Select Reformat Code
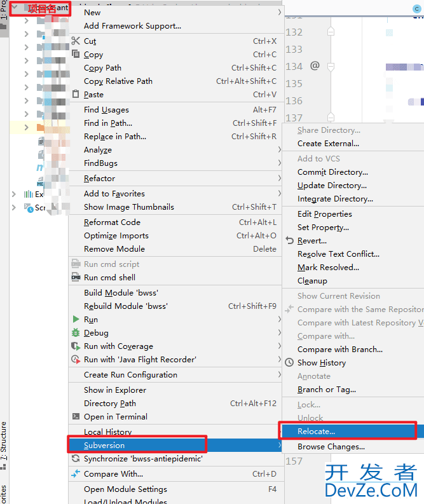This screenshot has width=424, height=504. tap(176, 222)
